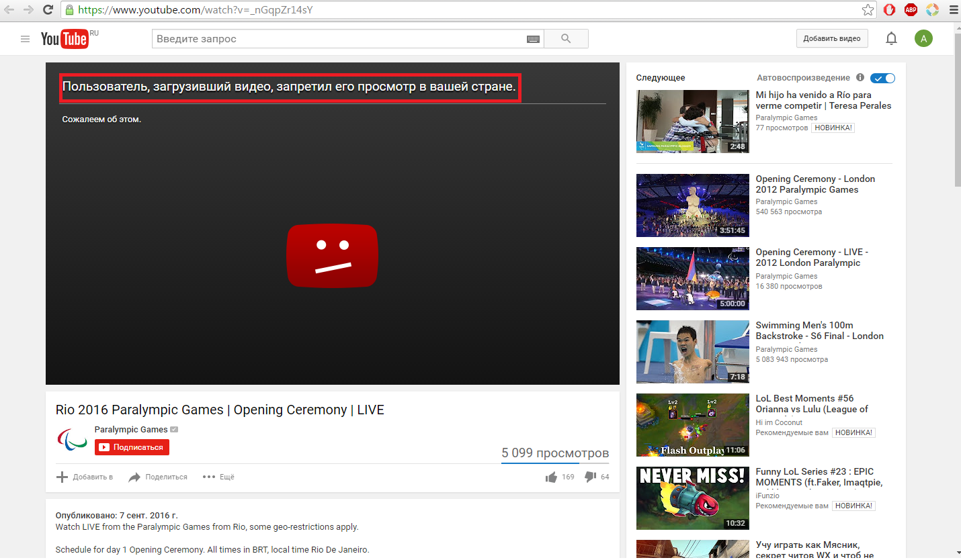Screen dimensions: 961x560
Task: Open the YouTube hamburger guide menu
Action: click(26, 39)
